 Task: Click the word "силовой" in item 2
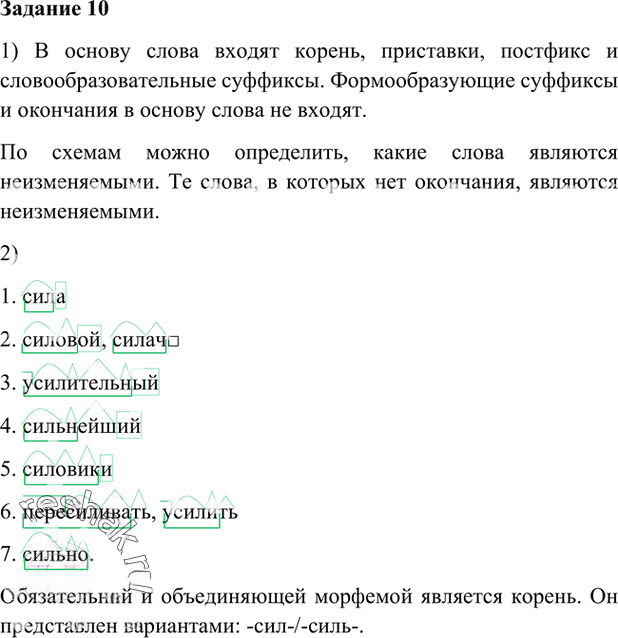tap(61, 340)
